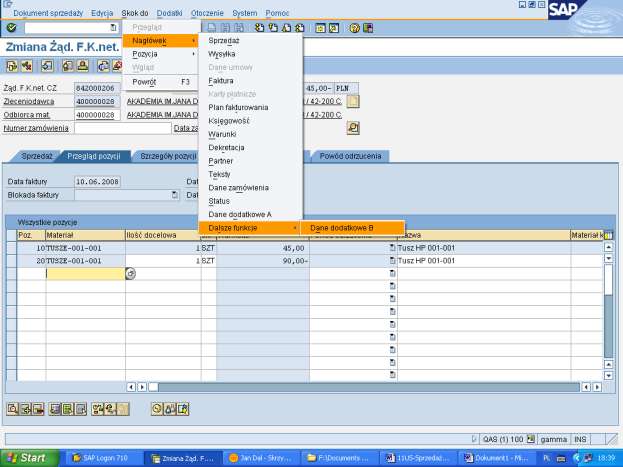Click the table settings icon at column header corner
Screen dimensions: 623x467
[x=608, y=235]
